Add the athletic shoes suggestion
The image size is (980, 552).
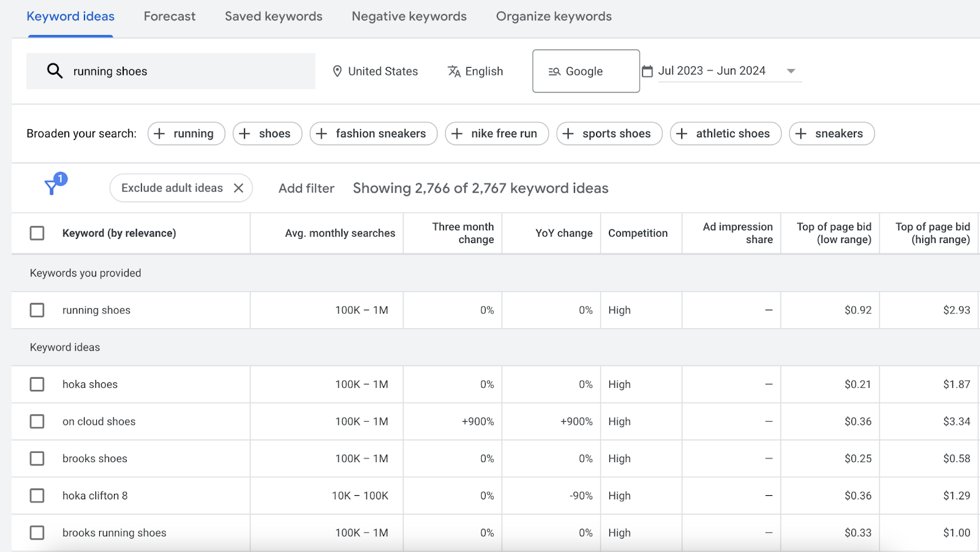tap(726, 133)
